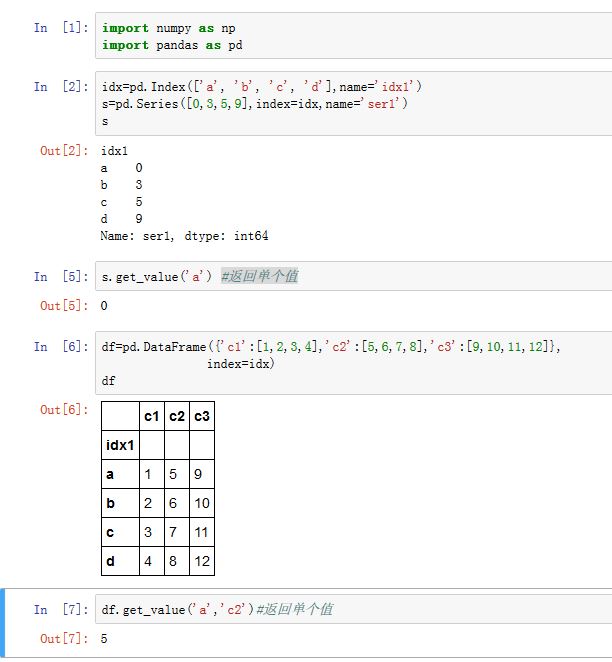
Task: Select the In [1] prompt label
Action: pos(61,28)
